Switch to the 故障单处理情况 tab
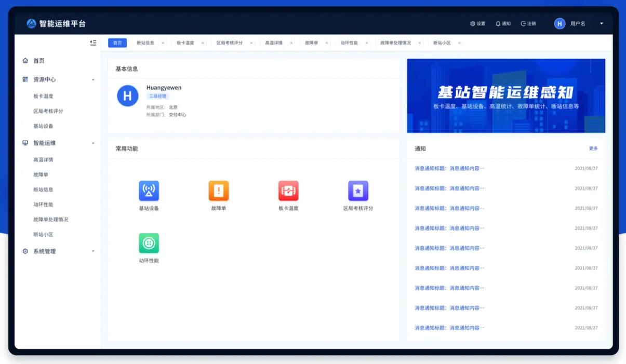 click(395, 43)
